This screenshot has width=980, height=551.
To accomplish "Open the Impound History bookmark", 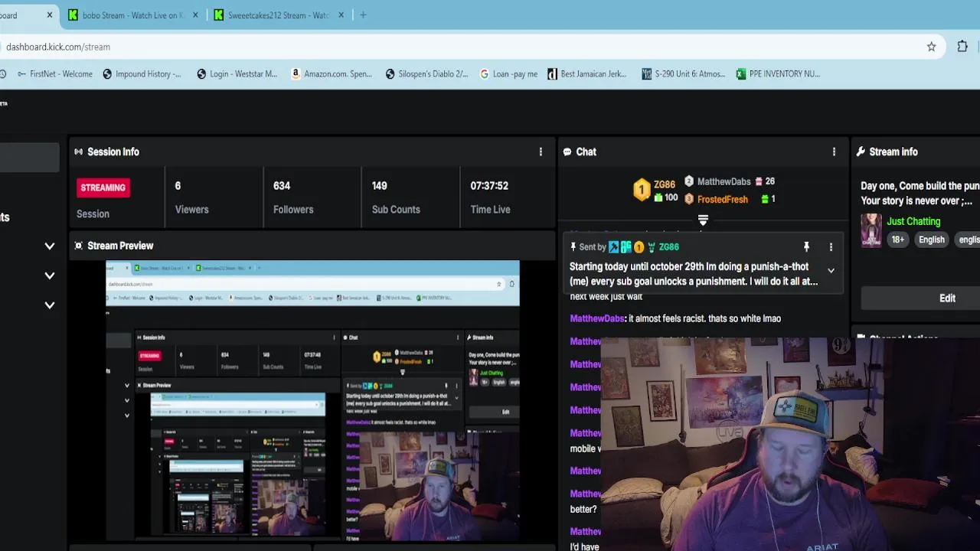I will click(x=142, y=74).
